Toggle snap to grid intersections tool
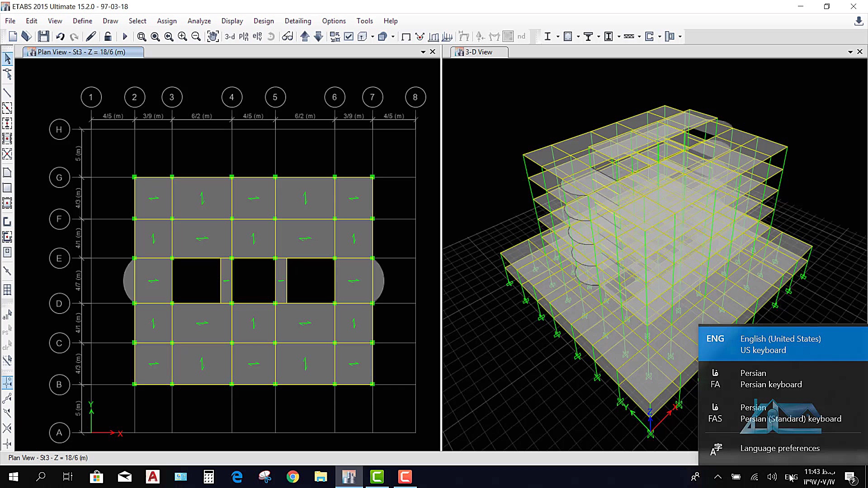The width and height of the screenshot is (868, 488). click(8, 383)
